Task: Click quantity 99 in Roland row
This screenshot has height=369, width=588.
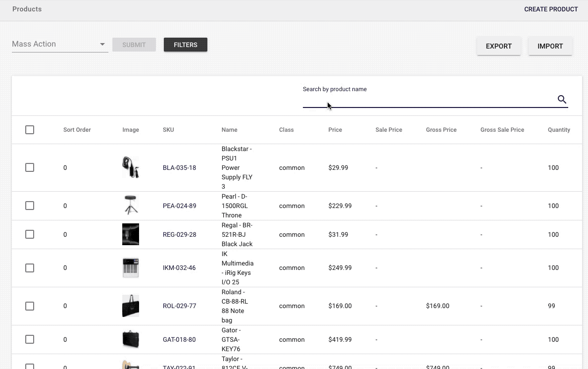Action: coord(551,306)
